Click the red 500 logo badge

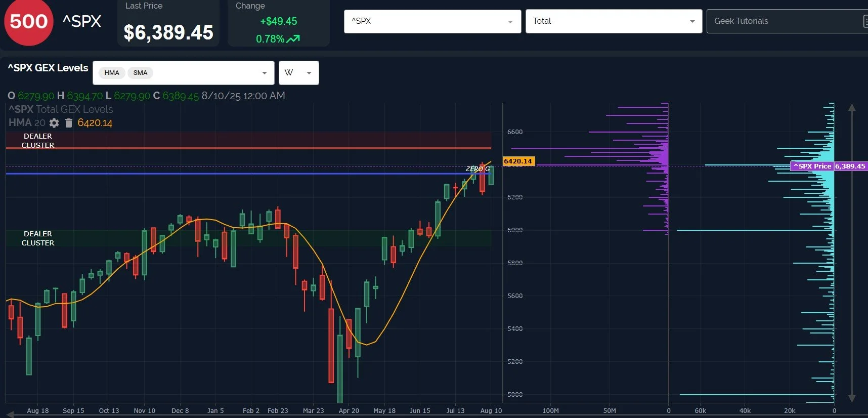coord(28,22)
